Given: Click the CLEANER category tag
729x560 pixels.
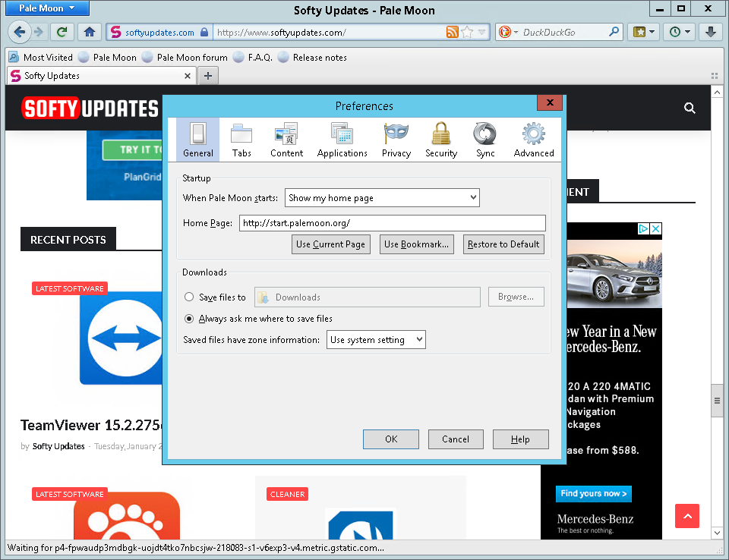Looking at the screenshot, I should pos(287,495).
